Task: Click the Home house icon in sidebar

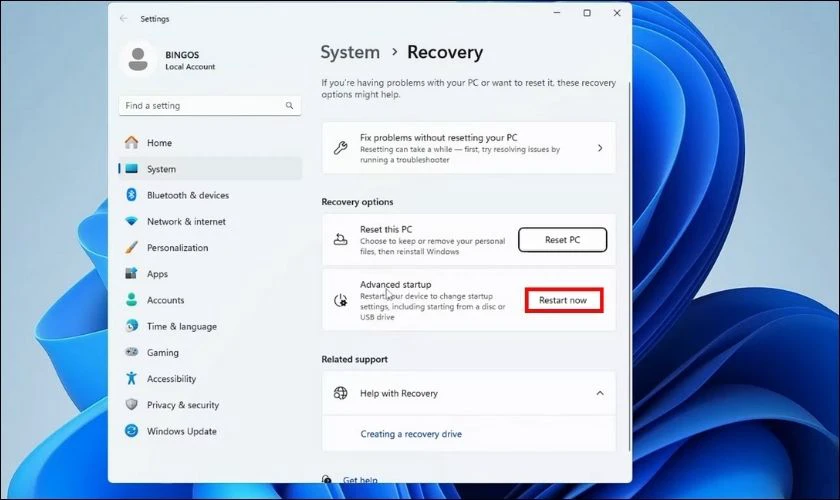Action: [x=131, y=142]
